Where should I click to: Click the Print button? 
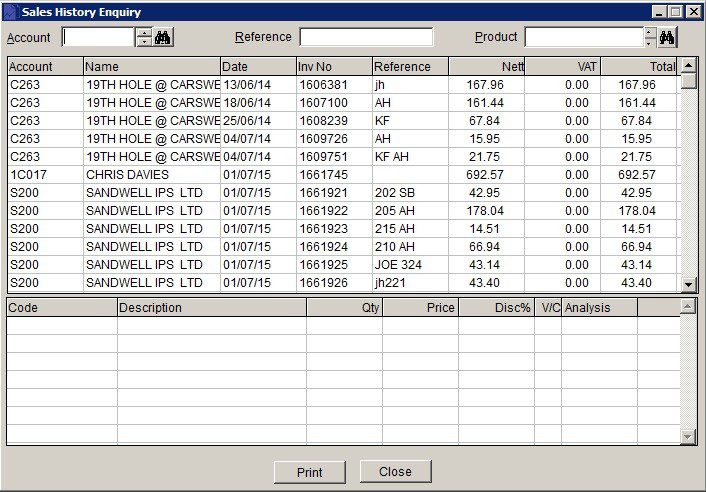click(310, 472)
